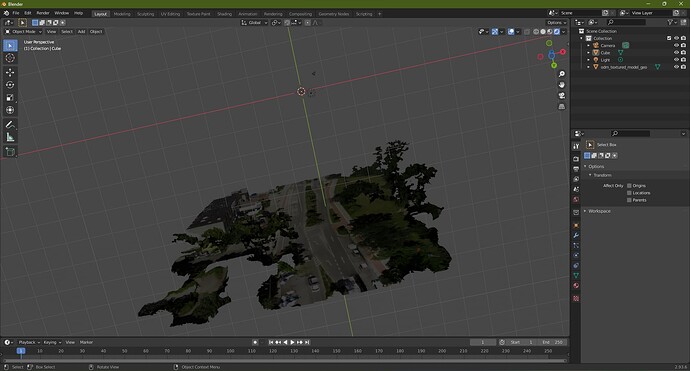Image resolution: width=690 pixels, height=371 pixels.
Task: Expand the odm_textured_model_geo outliner item
Action: coord(589,67)
